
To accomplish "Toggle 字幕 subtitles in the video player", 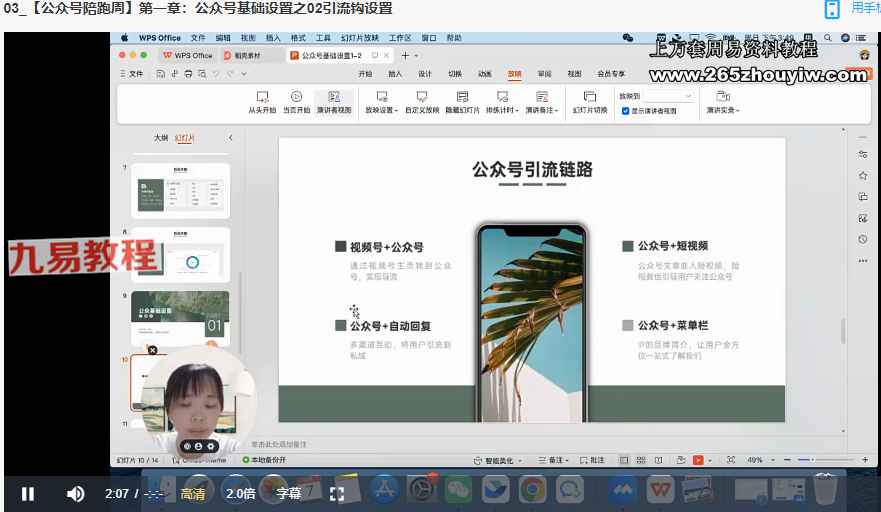I will pos(289,493).
